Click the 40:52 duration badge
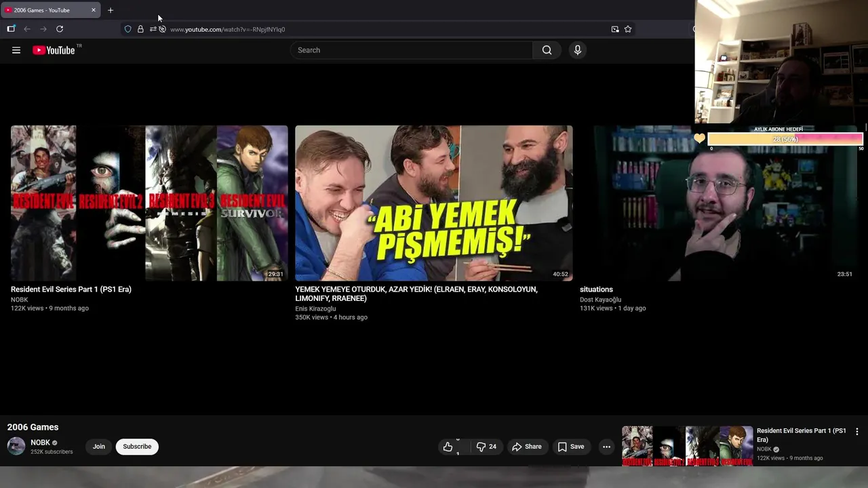868x488 pixels. (560, 274)
